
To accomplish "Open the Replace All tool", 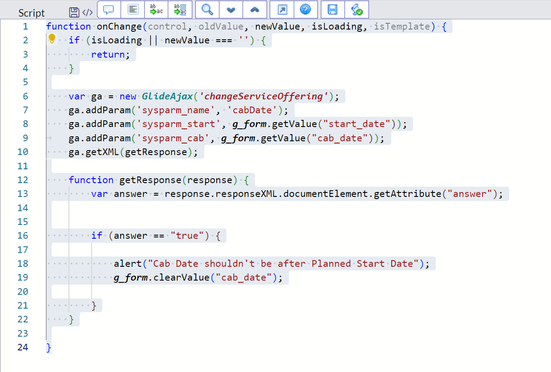I will tap(180, 9).
